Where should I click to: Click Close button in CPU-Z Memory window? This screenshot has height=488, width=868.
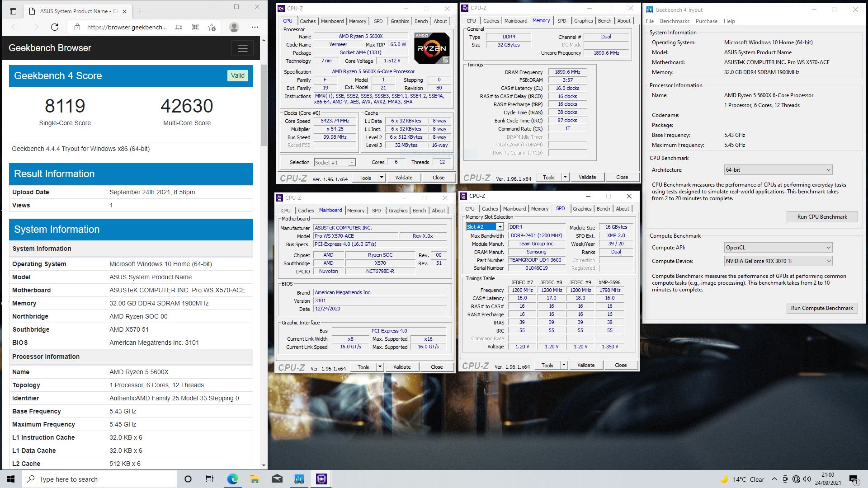point(622,177)
